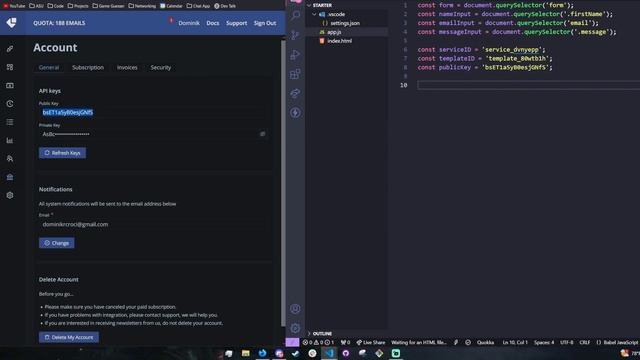Open errors and warnings count in status bar
The height and width of the screenshot is (360, 640).
click(x=318, y=342)
